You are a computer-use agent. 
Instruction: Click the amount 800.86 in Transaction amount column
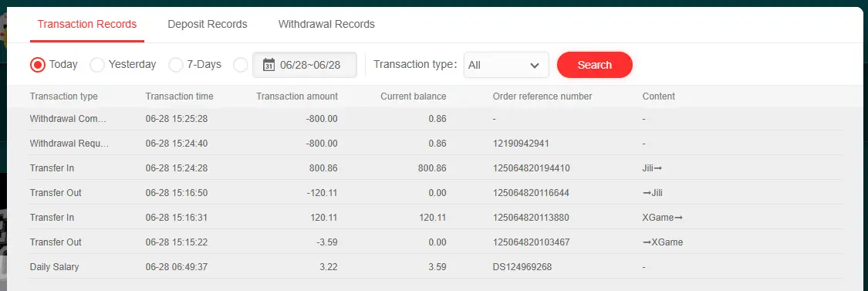click(x=324, y=168)
